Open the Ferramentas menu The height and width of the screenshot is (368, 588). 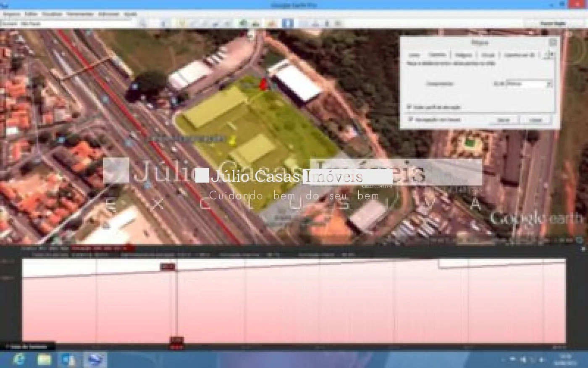click(80, 14)
